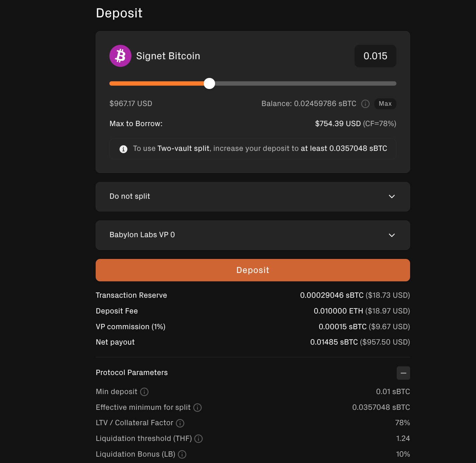Image resolution: width=476 pixels, height=463 pixels.
Task: Expand the Babylon Labs VP 0 dropdown
Action: 253,235
